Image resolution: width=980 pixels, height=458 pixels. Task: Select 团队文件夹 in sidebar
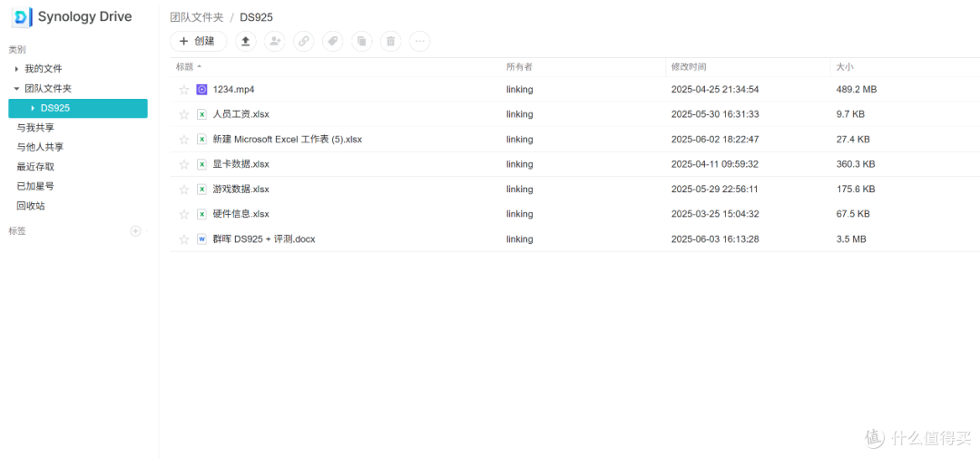point(48,89)
